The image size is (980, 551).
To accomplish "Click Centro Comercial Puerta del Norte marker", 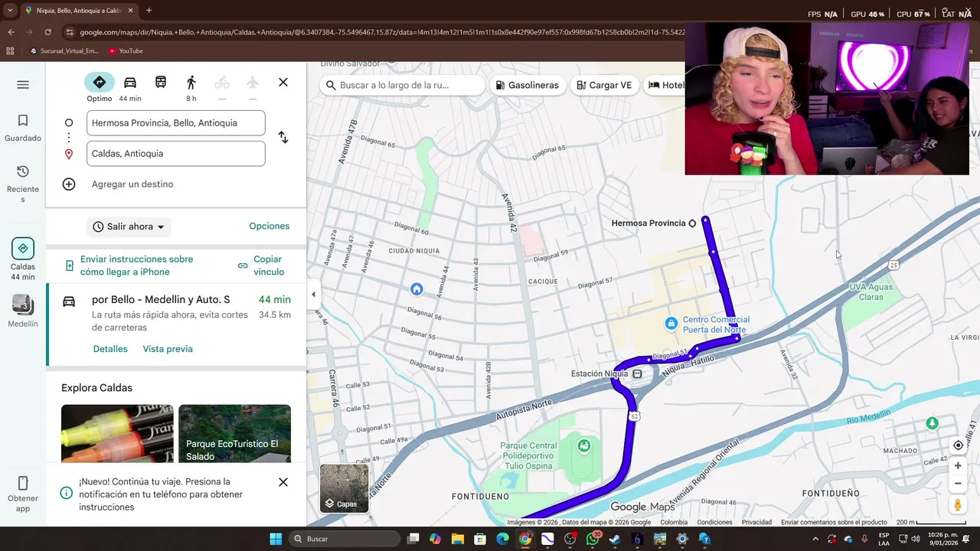I will coord(671,324).
